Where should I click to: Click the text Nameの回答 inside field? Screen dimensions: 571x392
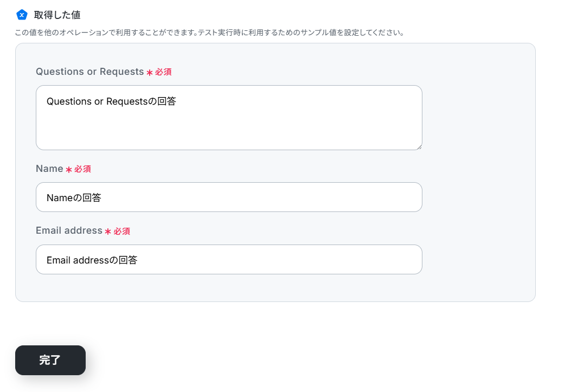point(74,198)
